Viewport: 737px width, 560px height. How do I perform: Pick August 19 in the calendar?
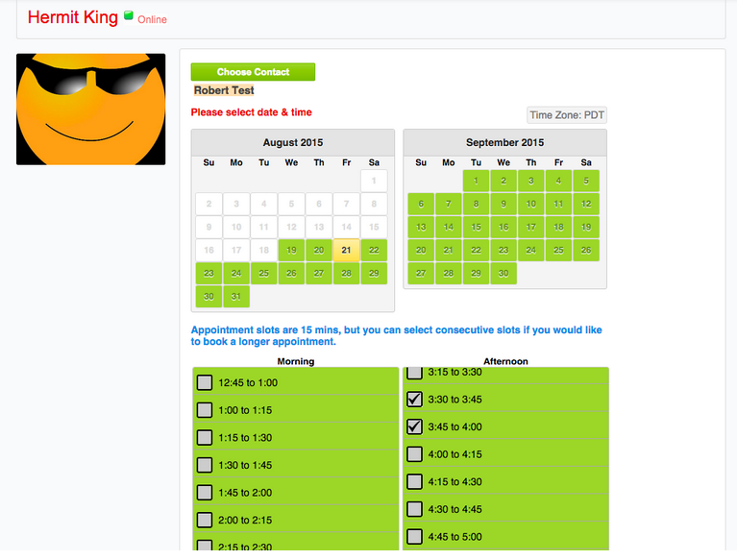(x=292, y=250)
